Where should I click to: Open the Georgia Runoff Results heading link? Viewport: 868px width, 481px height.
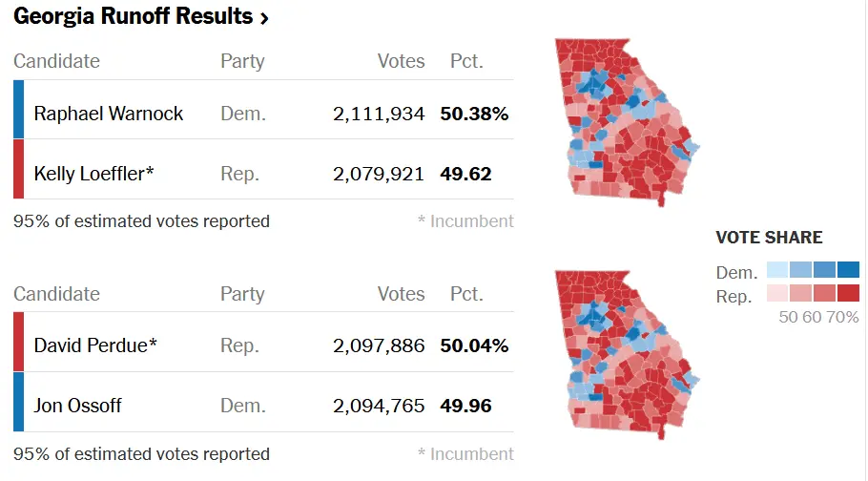(134, 17)
